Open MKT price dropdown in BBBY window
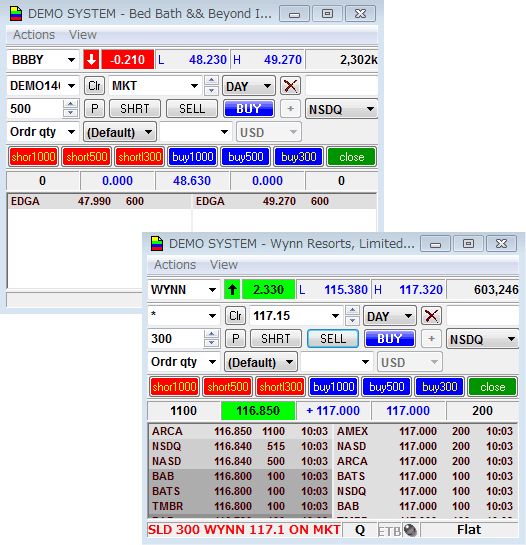This screenshot has width=526, height=545. tap(194, 86)
